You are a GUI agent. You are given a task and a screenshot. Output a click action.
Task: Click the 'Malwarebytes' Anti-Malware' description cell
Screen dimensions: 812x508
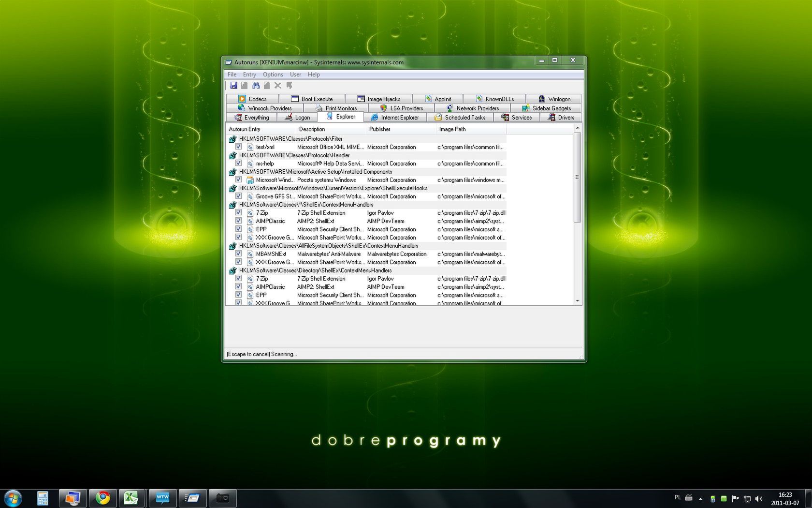click(329, 254)
